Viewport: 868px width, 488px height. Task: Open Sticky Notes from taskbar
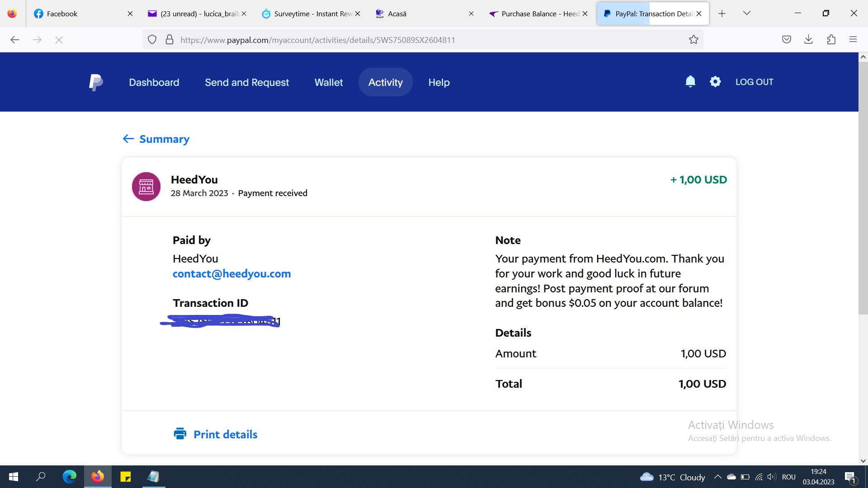(x=126, y=477)
